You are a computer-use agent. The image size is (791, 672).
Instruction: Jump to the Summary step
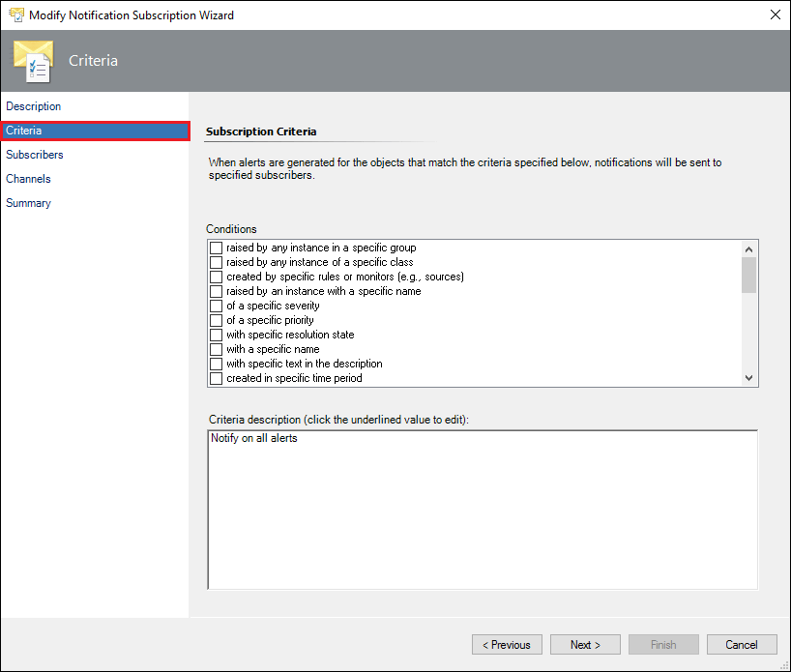pyautogui.click(x=28, y=203)
